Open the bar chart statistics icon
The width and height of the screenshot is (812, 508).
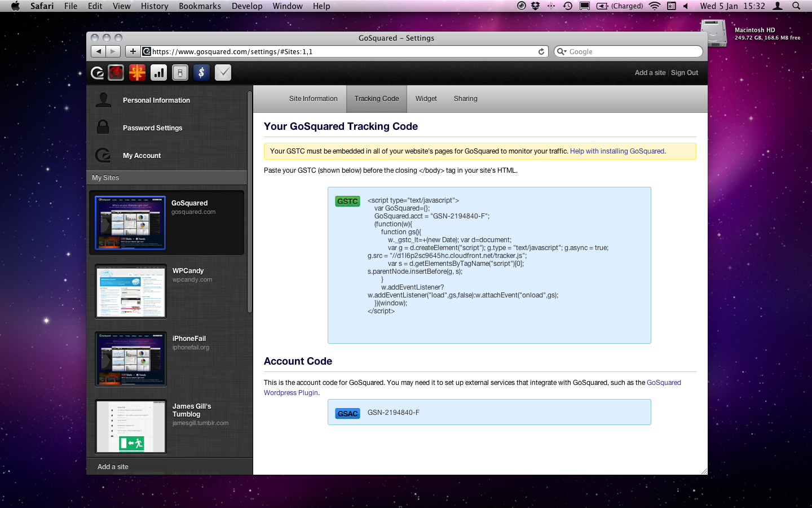[x=159, y=73]
